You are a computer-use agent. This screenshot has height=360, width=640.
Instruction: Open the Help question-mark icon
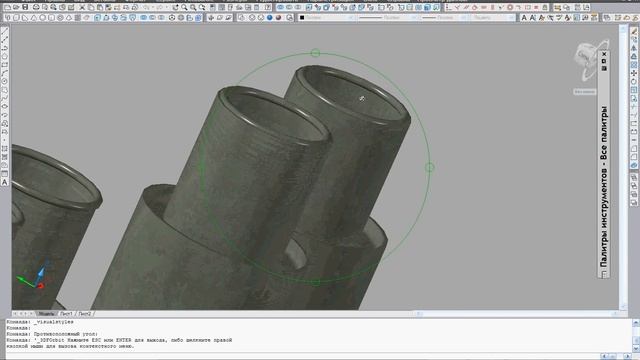click(x=267, y=7)
